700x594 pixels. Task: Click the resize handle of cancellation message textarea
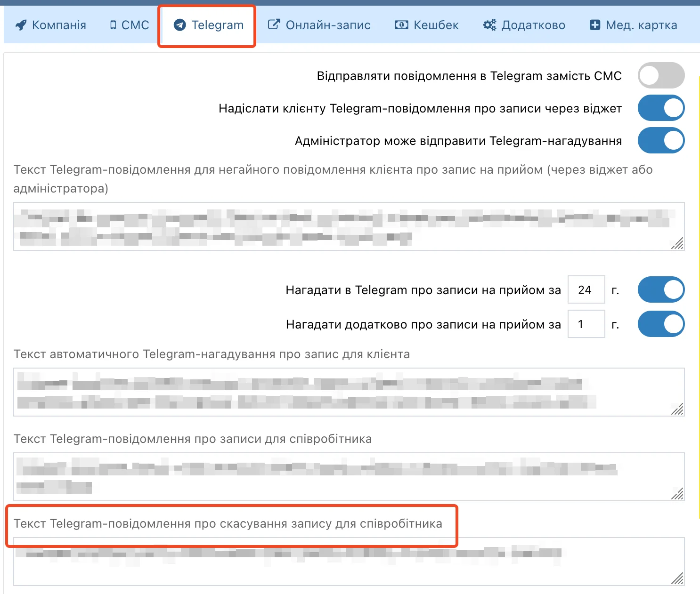[677, 578]
